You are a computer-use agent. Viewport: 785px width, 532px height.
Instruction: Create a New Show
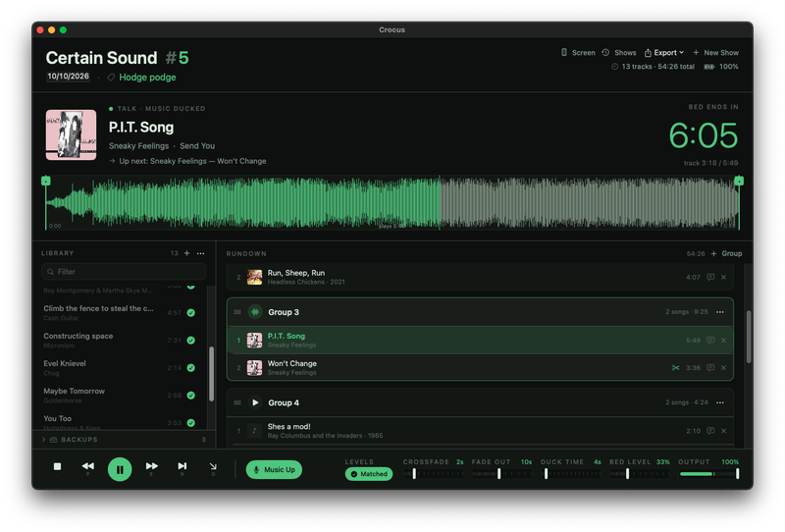click(715, 53)
